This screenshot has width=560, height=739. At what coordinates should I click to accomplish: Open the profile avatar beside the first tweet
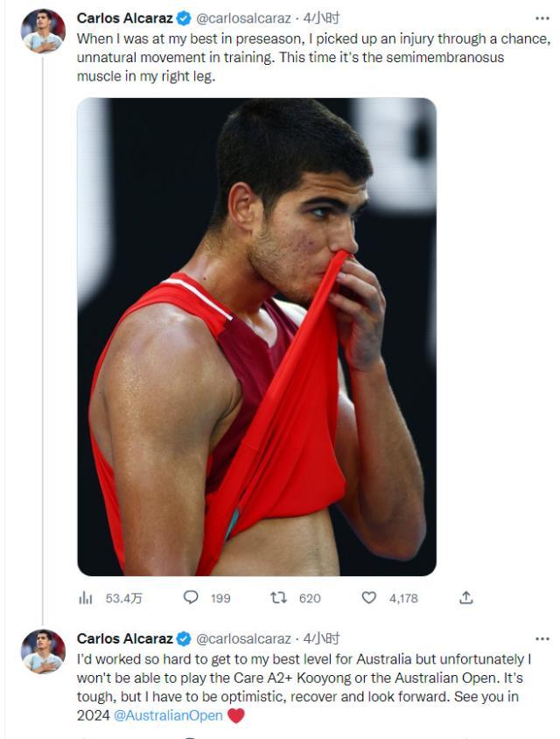(44, 31)
